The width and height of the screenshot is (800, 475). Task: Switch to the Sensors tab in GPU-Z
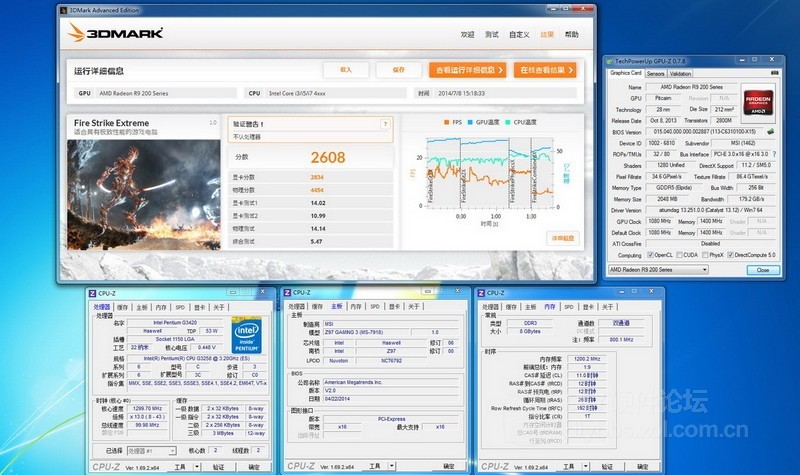pos(656,73)
